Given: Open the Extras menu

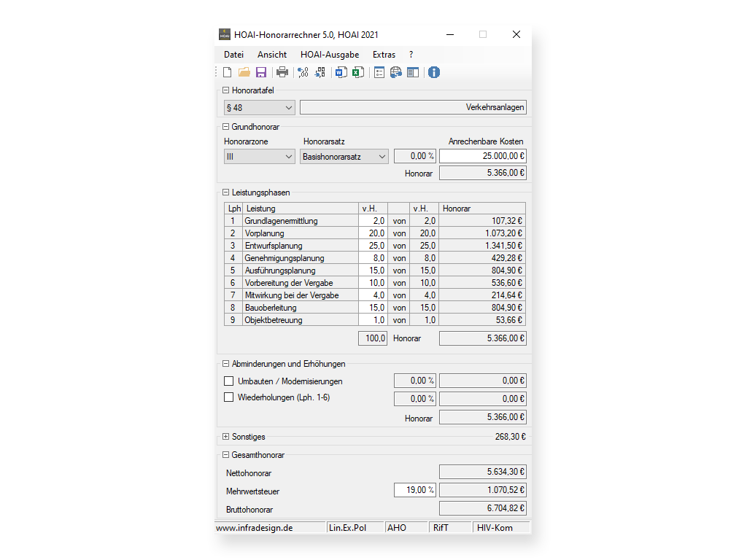Looking at the screenshot, I should coord(384,55).
